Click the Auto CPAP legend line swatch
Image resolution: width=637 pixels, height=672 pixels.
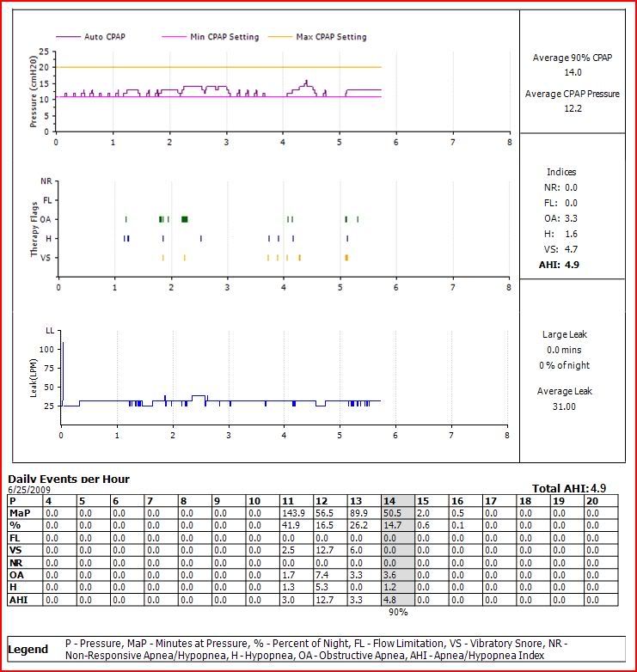[x=67, y=37]
